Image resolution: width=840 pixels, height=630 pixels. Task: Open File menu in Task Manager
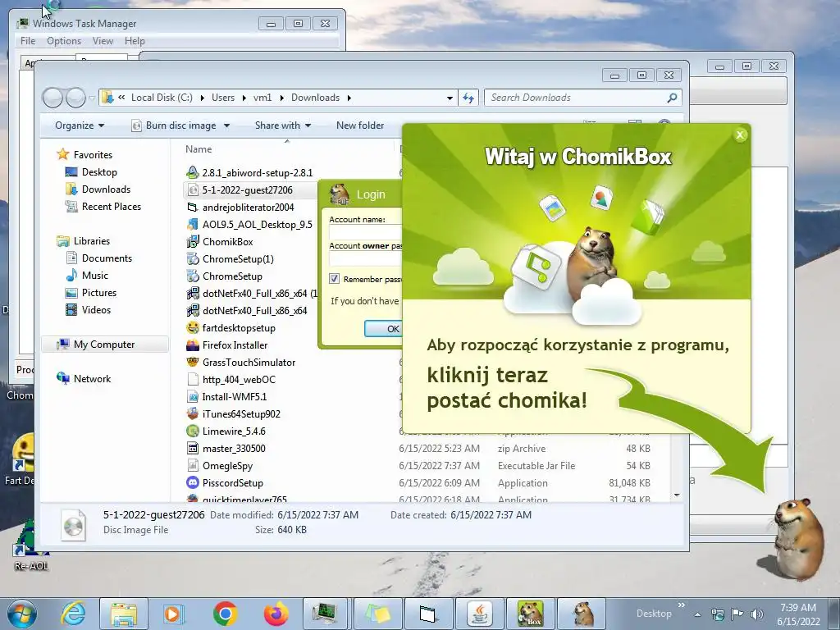[28, 41]
